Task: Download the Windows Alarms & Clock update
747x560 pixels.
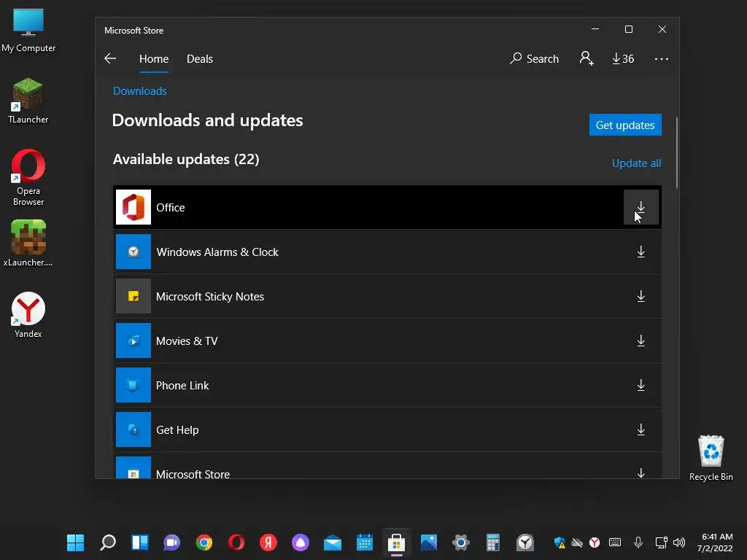Action: point(640,252)
